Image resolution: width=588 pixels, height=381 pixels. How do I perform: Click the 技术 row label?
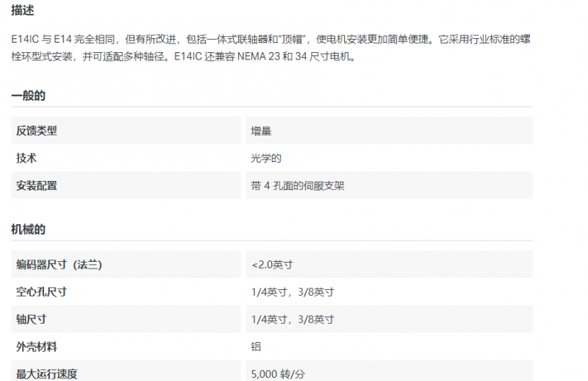pos(26,158)
